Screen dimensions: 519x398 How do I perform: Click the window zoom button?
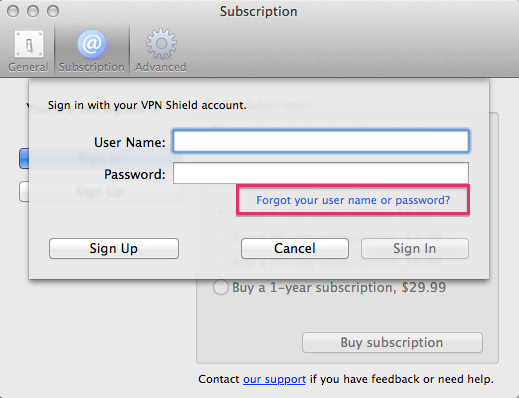[53, 11]
